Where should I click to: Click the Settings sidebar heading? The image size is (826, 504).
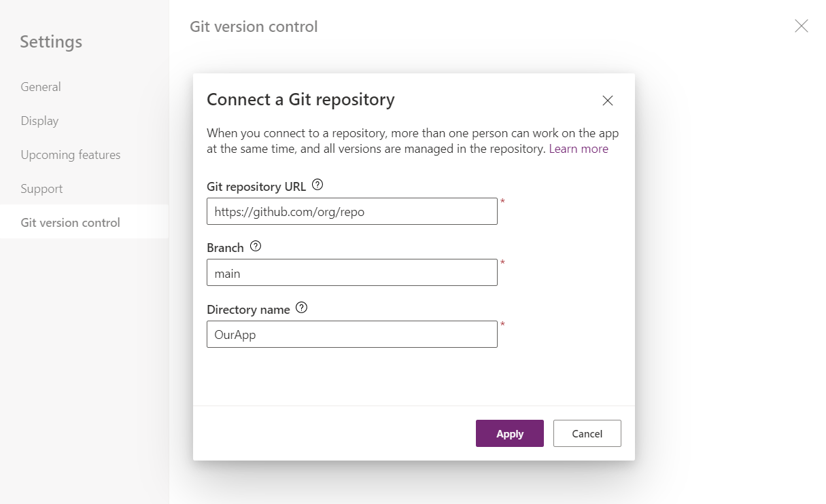point(50,41)
